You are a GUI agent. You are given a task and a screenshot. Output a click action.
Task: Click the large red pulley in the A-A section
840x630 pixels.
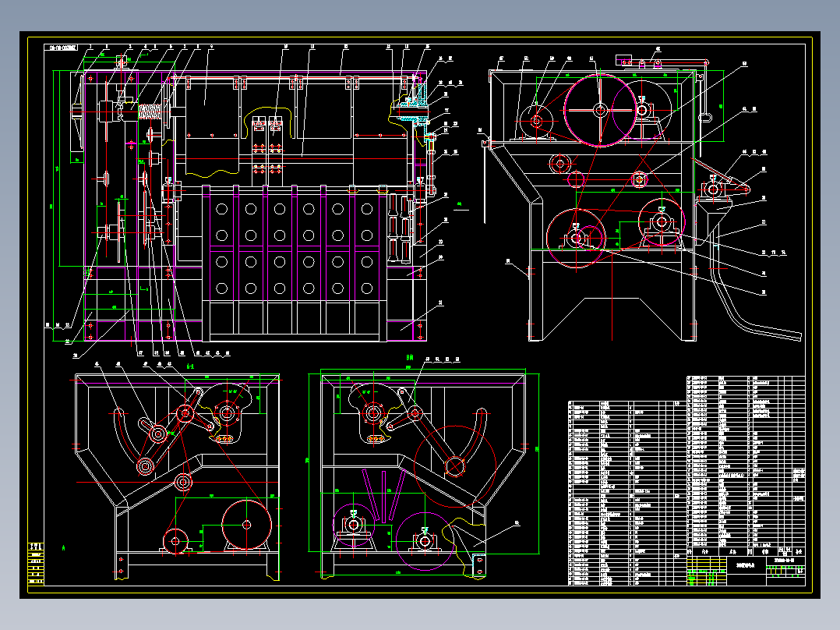click(247, 525)
